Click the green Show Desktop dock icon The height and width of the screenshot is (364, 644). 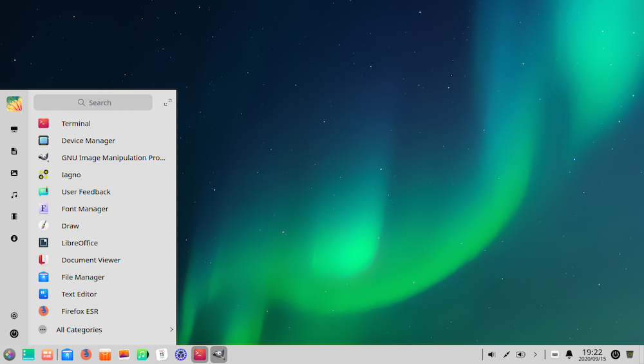[28, 354]
